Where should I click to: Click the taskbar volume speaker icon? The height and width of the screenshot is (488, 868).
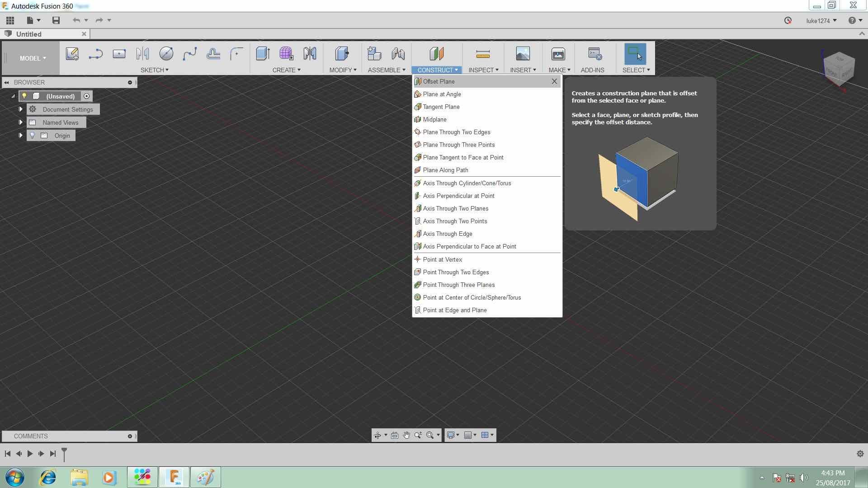[804, 478]
